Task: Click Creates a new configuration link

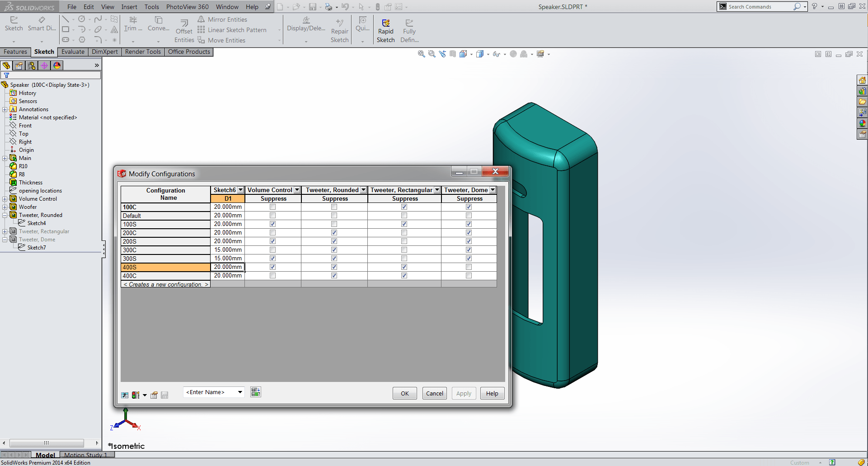Action: click(165, 284)
